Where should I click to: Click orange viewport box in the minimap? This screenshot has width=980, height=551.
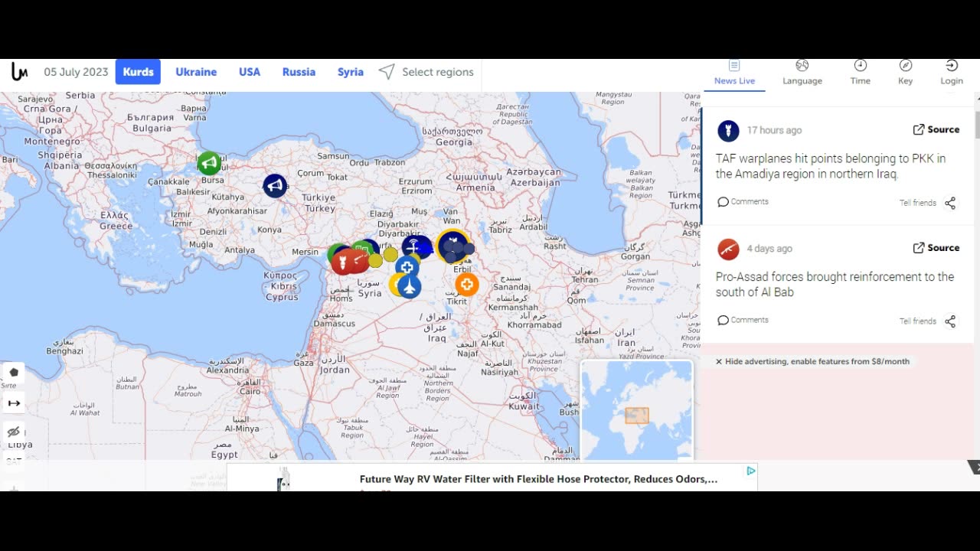(637, 416)
